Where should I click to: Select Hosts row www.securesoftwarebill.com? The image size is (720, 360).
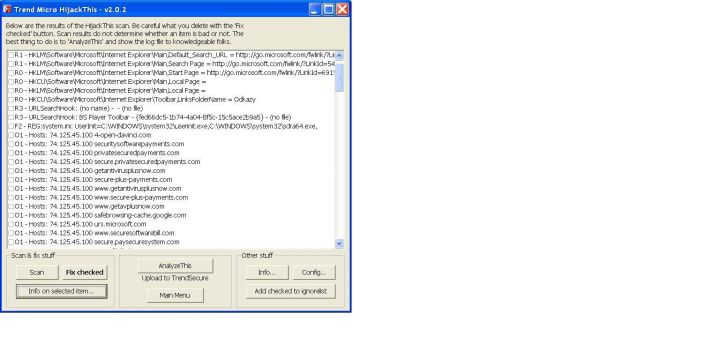[94, 233]
